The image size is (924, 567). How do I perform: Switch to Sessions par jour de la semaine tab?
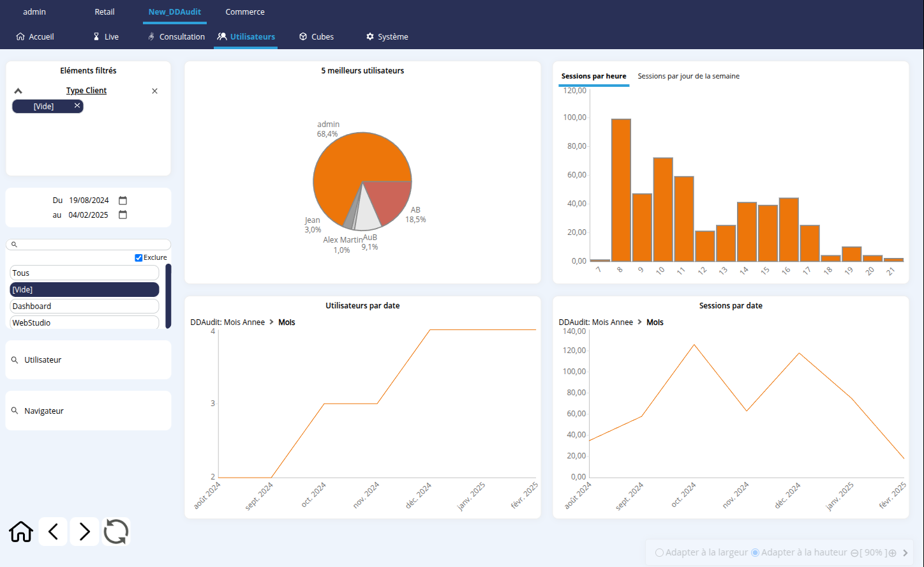pos(689,77)
